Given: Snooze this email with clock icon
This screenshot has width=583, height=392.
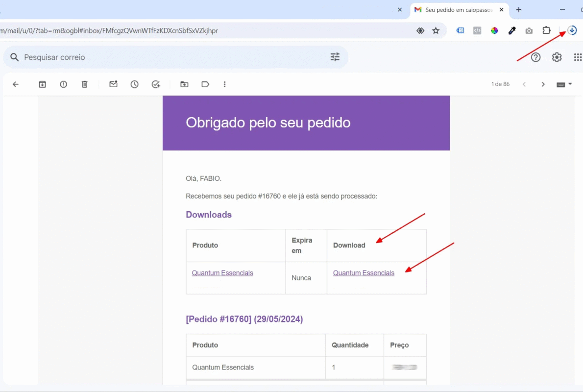Looking at the screenshot, I should click(135, 84).
